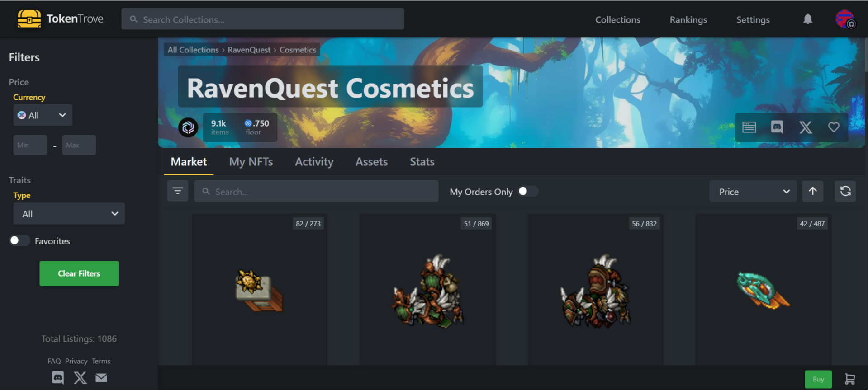Click the page vertical scrollbar
The height and width of the screenshot is (390, 868).
[x=866, y=54]
